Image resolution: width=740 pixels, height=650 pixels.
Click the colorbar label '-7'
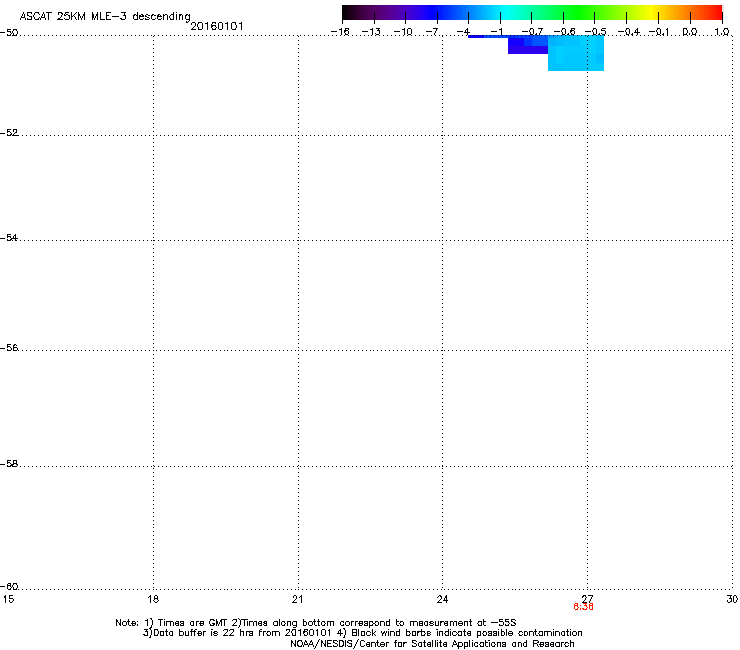pos(434,32)
